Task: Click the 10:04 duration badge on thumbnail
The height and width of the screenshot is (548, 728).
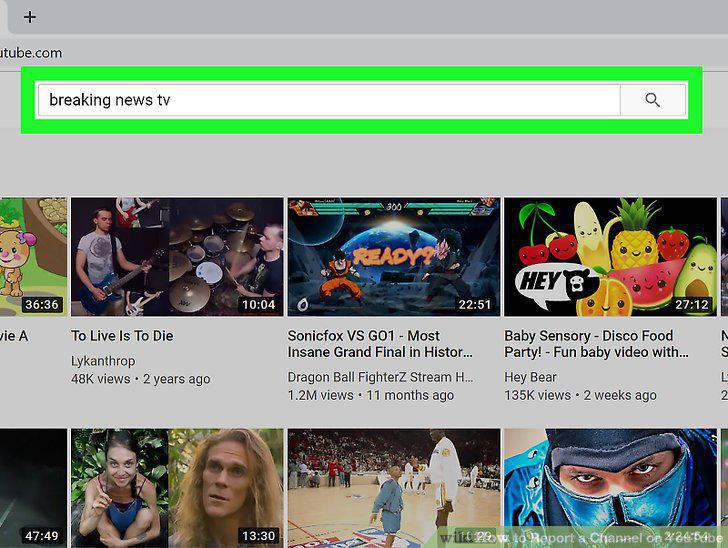Action: point(259,305)
